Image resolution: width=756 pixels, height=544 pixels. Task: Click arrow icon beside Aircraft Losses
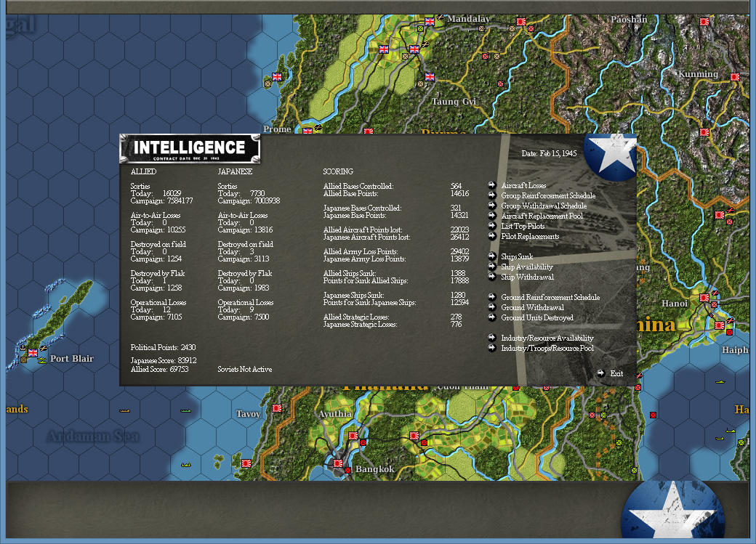click(492, 185)
